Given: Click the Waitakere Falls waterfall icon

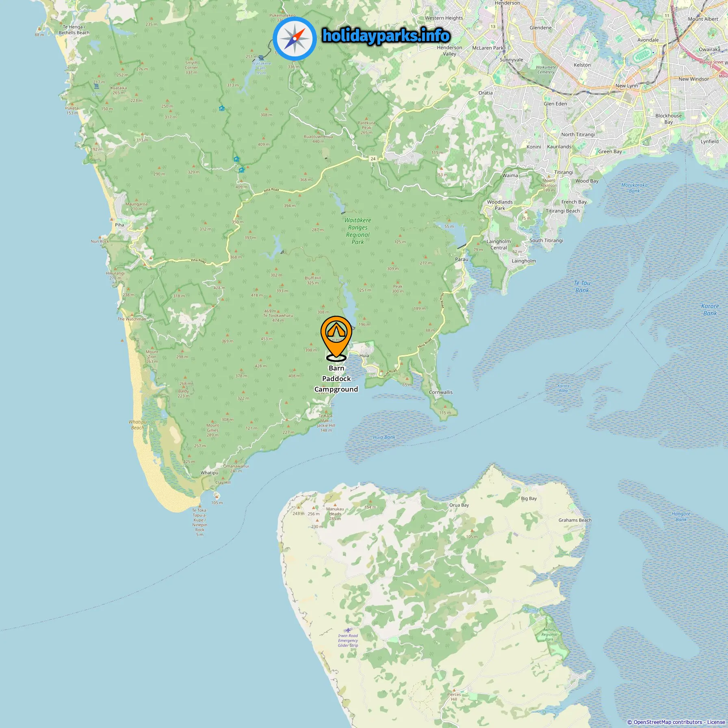Looking at the screenshot, I should (x=261, y=58).
